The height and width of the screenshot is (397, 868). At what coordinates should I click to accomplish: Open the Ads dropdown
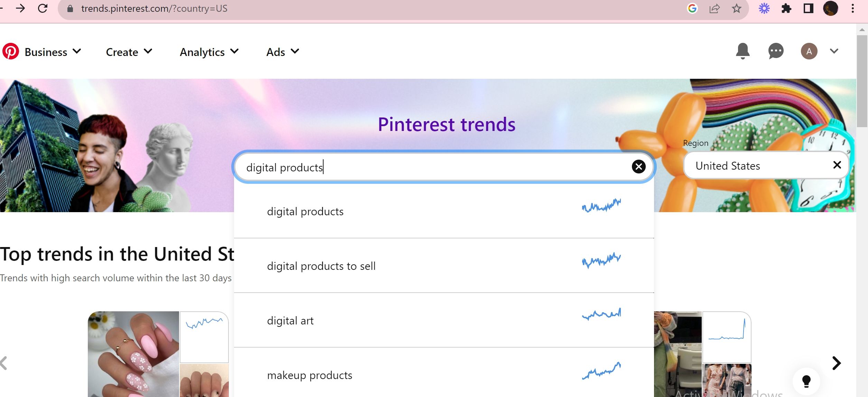(x=282, y=52)
